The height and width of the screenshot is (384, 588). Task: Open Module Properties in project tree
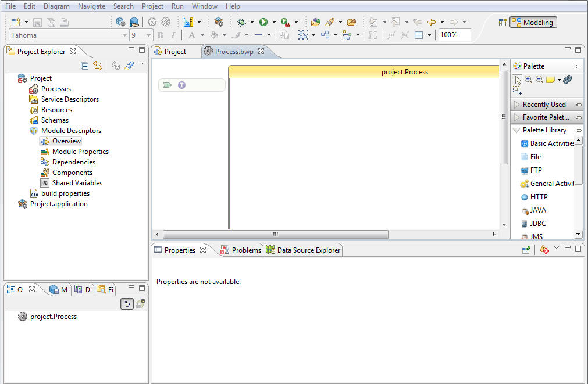point(80,152)
